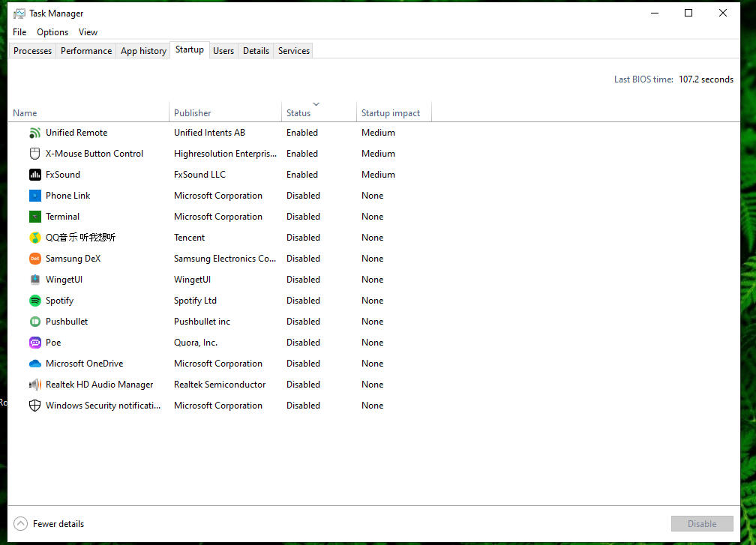Sort by the Status column header
The width and height of the screenshot is (756, 545).
click(x=319, y=112)
